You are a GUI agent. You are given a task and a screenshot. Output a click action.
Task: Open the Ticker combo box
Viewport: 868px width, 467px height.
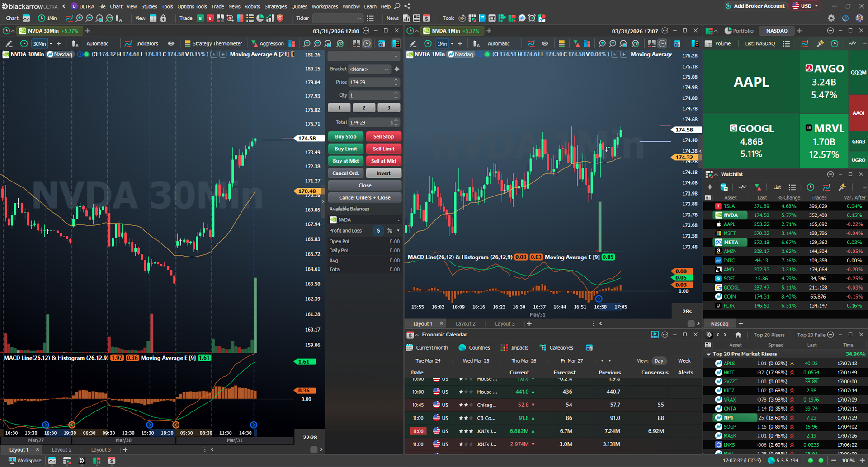tap(337, 19)
